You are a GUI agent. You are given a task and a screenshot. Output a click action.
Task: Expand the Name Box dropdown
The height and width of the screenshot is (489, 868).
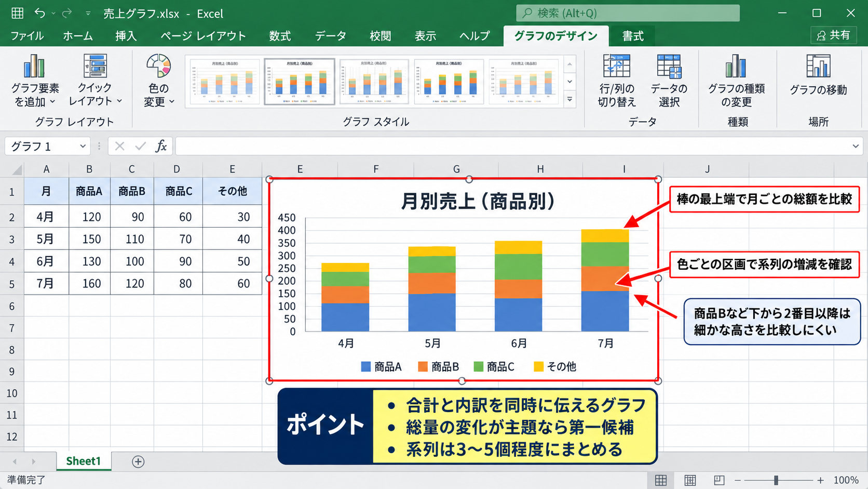[83, 146]
